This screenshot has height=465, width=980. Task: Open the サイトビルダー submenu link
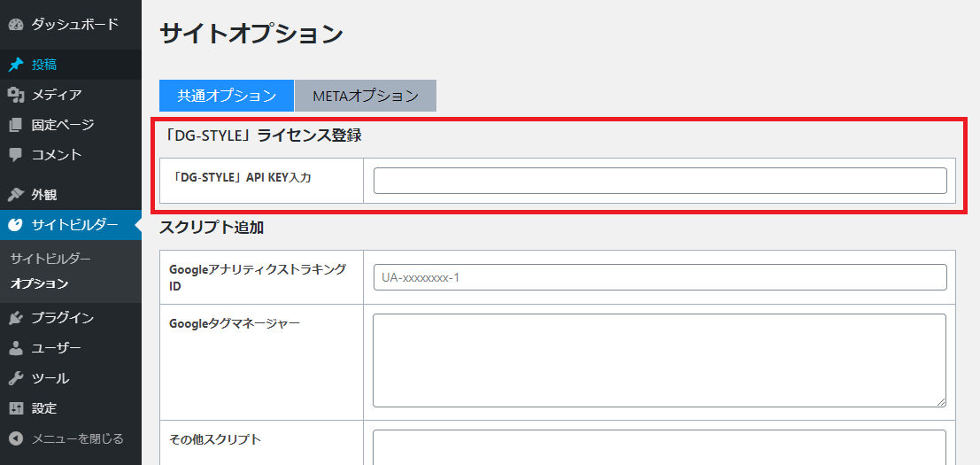point(50,259)
